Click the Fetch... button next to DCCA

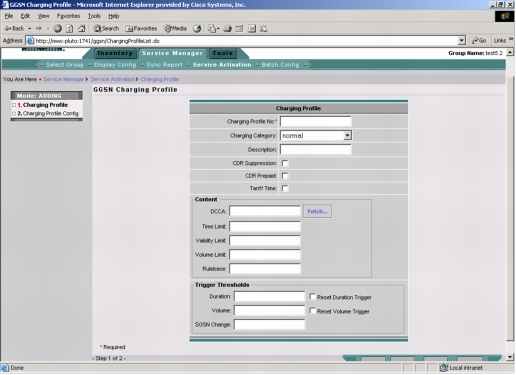coord(317,211)
